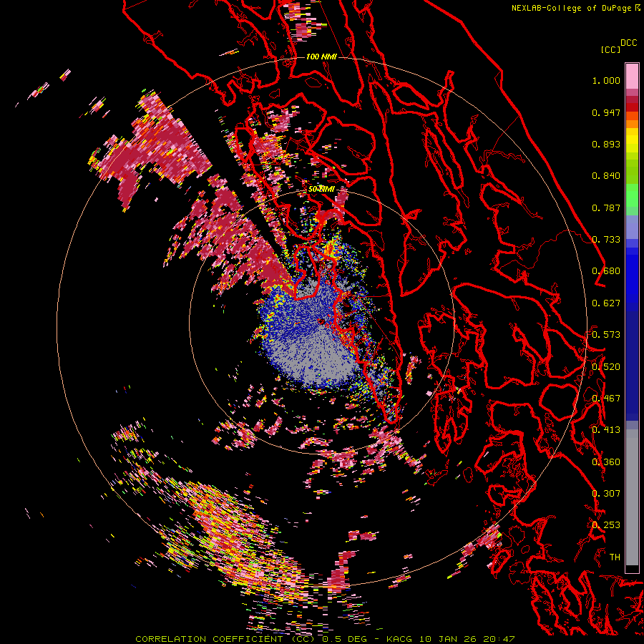Click the 0.253 value on the color scale

(x=606, y=525)
